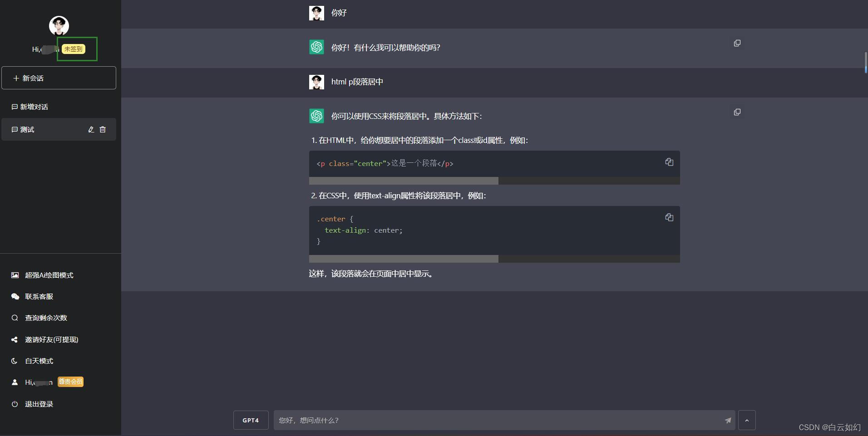Edit the 测试 conversation with pencil icon

pyautogui.click(x=91, y=129)
